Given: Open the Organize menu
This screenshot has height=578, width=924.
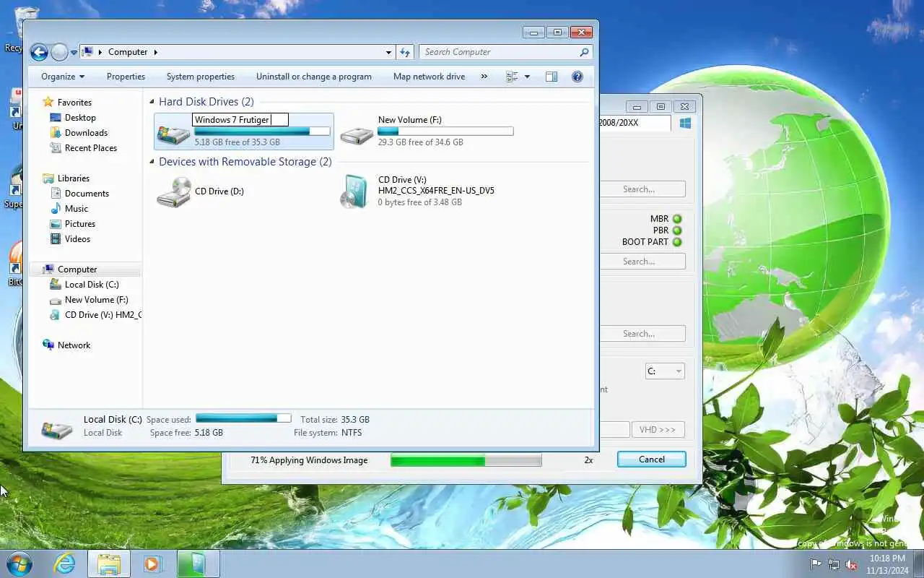Looking at the screenshot, I should [x=63, y=77].
